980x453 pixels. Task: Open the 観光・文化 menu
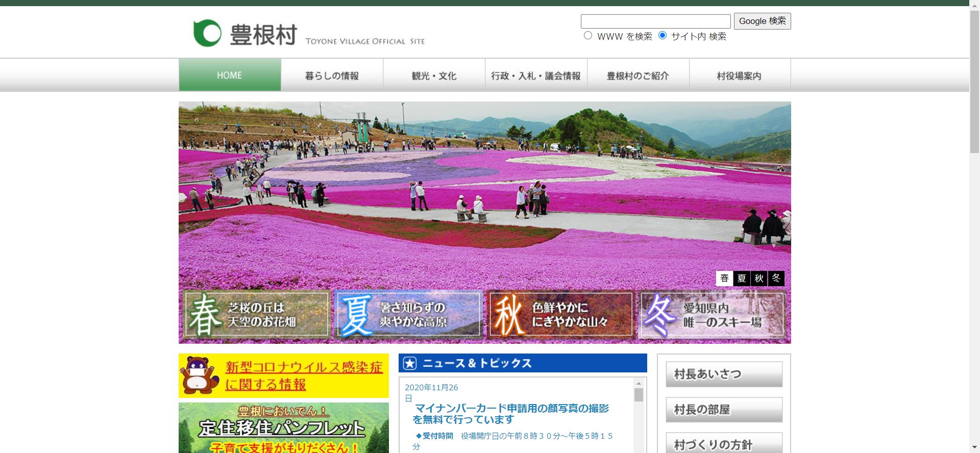click(x=434, y=75)
